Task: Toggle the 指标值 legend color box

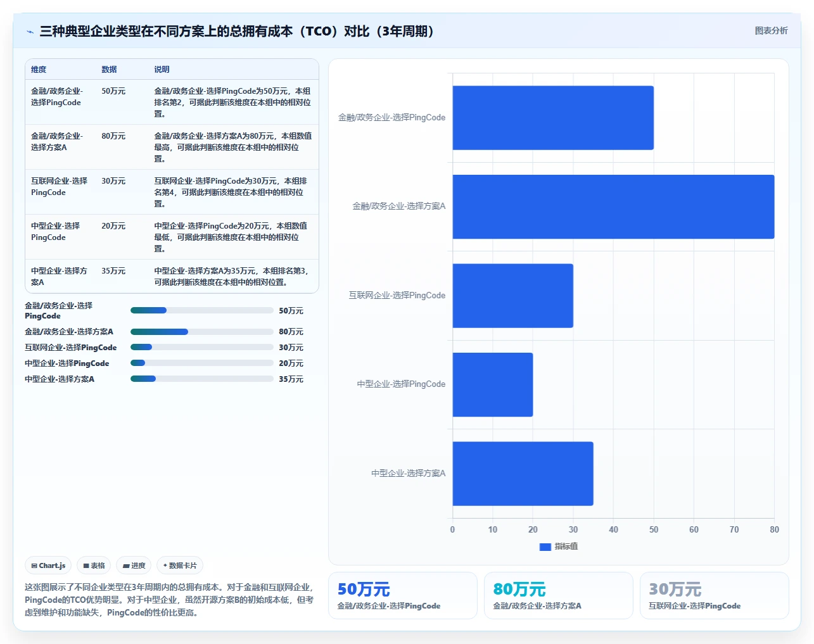Action: (x=545, y=546)
